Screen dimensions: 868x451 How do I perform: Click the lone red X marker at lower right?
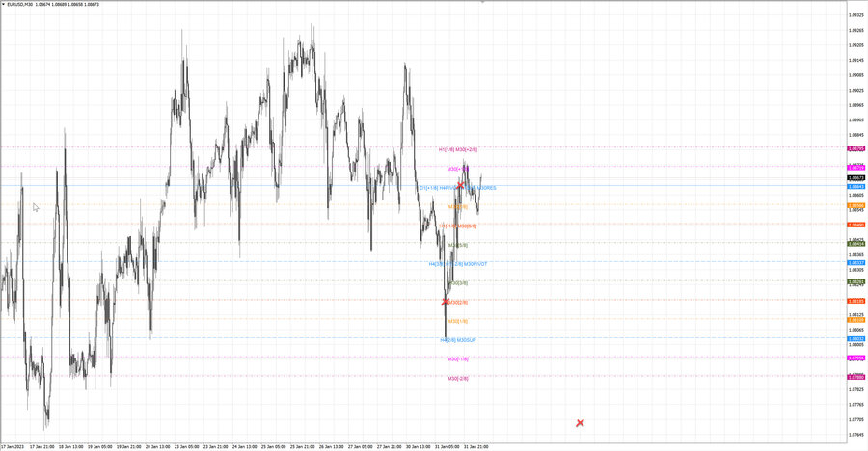[x=580, y=423]
